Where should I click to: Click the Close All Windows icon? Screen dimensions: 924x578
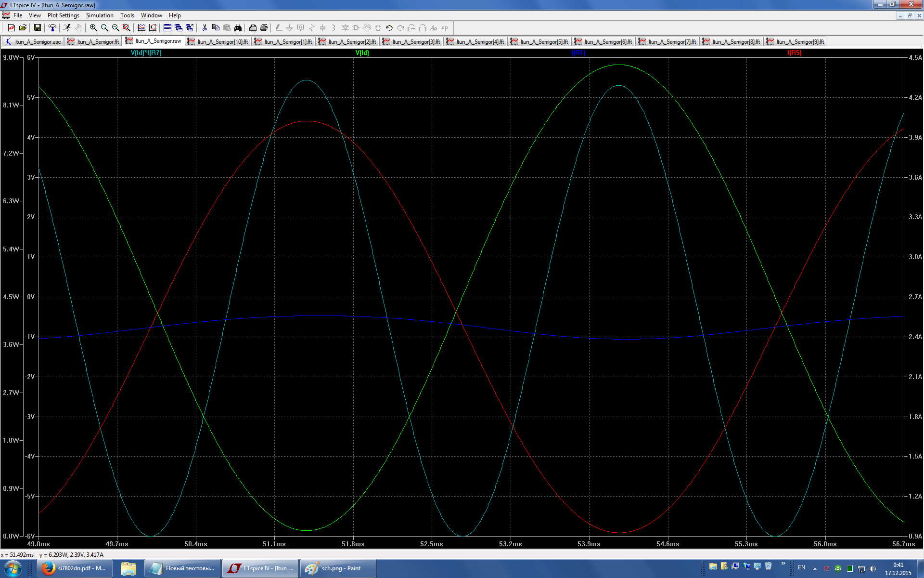[190, 28]
